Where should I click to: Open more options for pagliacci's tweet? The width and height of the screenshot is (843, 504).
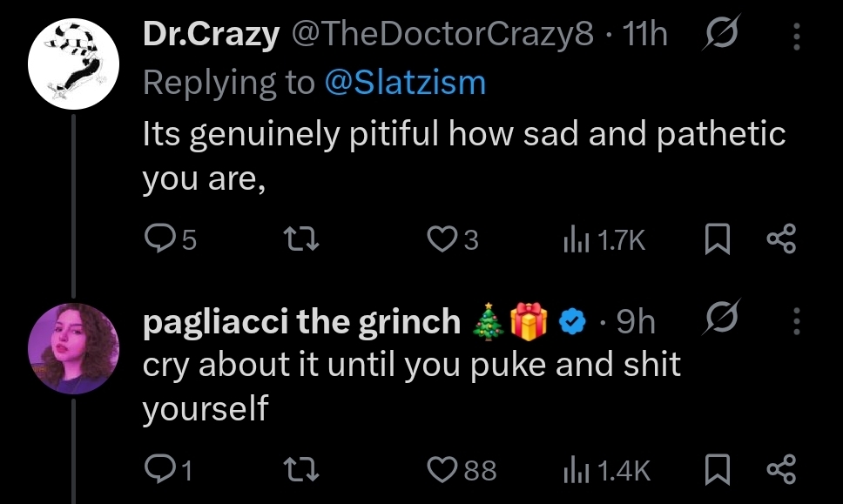pos(795,324)
